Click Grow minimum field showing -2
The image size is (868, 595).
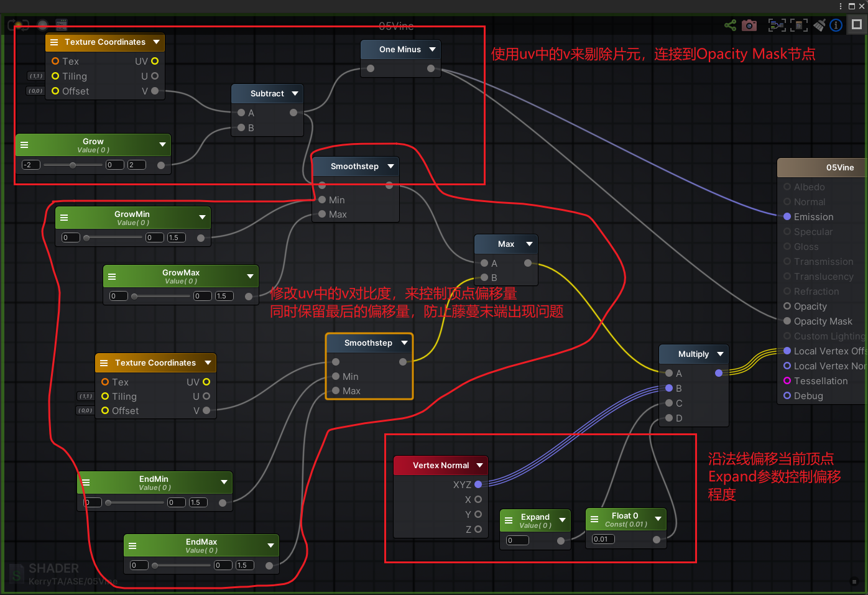point(31,165)
